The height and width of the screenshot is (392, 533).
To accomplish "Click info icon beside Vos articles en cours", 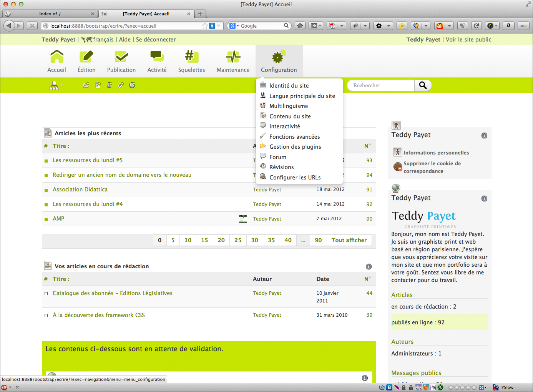I will pos(369,266).
